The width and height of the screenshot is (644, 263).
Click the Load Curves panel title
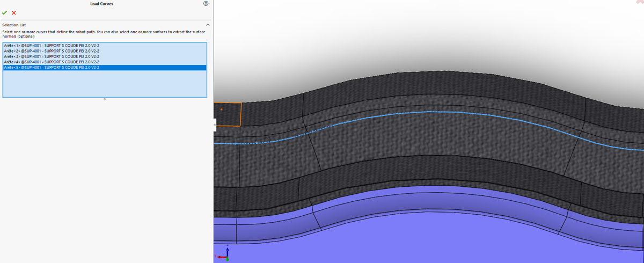point(101,4)
